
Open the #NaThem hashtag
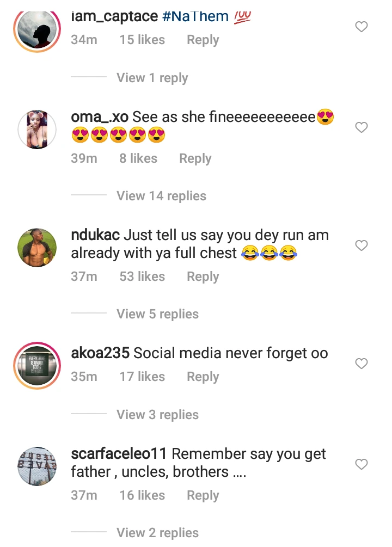coord(195,16)
